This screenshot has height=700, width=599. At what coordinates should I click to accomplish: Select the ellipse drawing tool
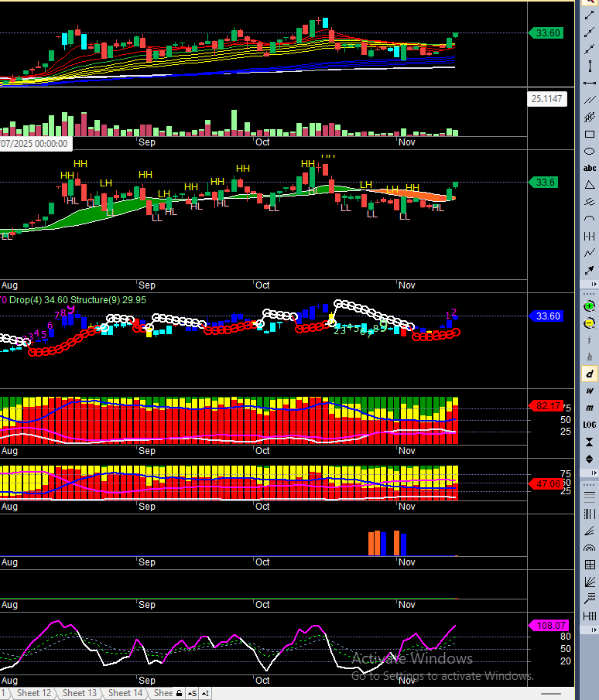pos(590,151)
